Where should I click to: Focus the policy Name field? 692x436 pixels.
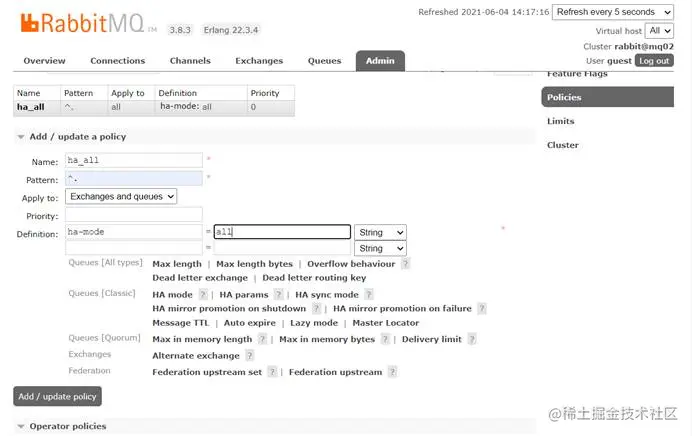134,160
